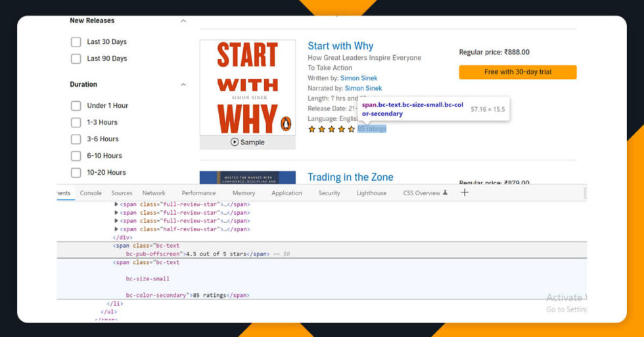644x337 pixels.
Task: Select the closing </ul> tag line
Action: (109, 311)
